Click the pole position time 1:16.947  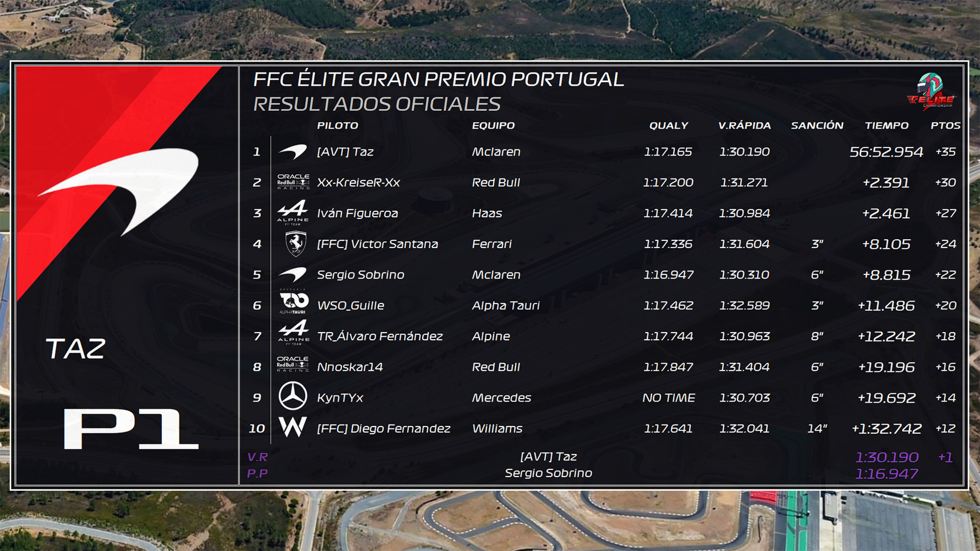pos(887,474)
